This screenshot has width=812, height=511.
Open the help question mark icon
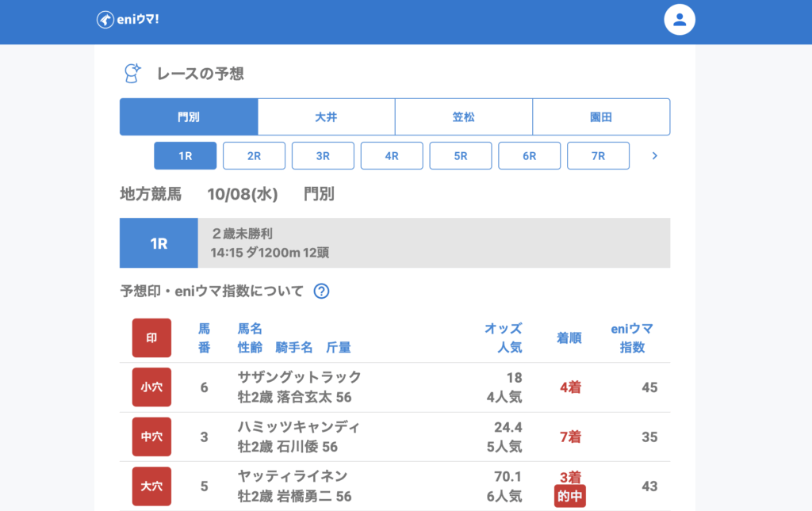pyautogui.click(x=321, y=291)
